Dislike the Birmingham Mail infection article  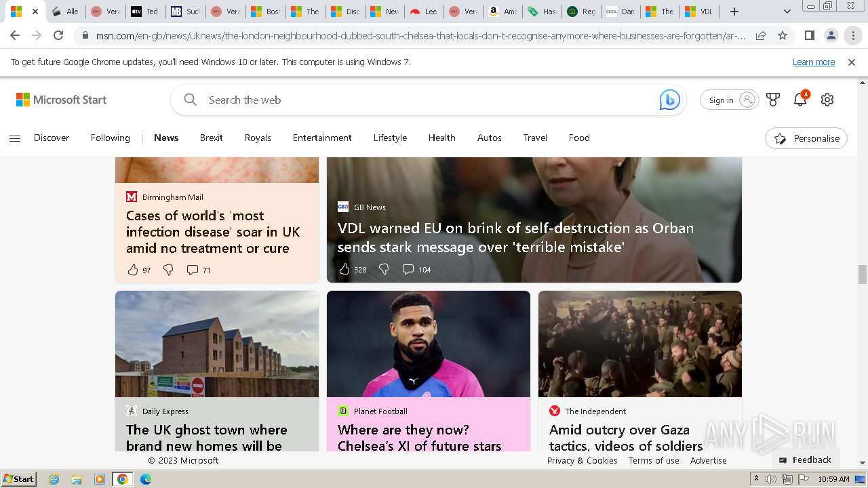pyautogui.click(x=168, y=270)
